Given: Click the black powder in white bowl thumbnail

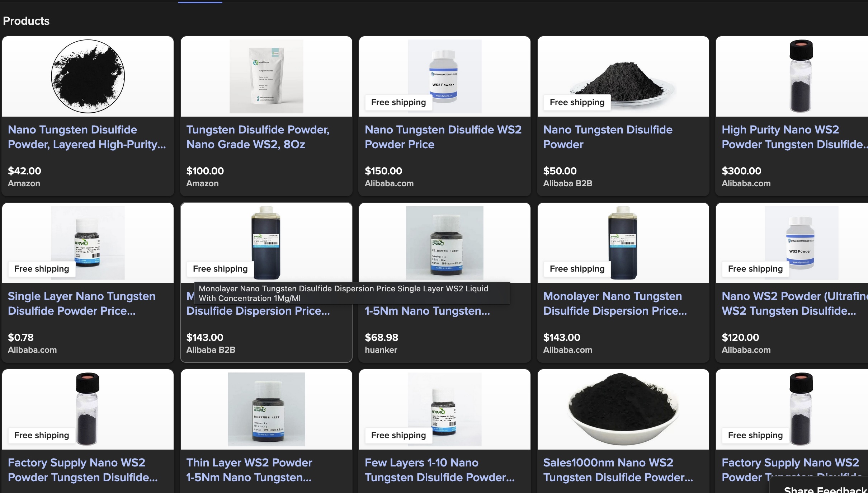Looking at the screenshot, I should pyautogui.click(x=623, y=409).
